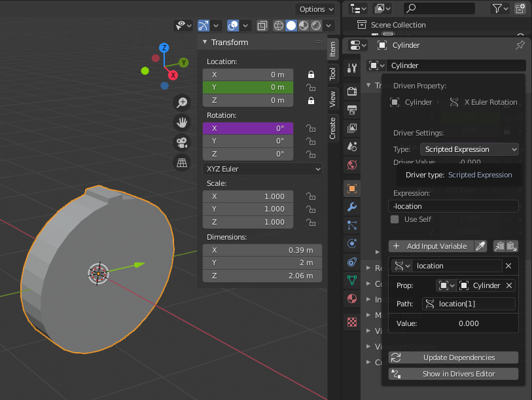Lock the Rotation X axis
This screenshot has height=400, width=532.
point(311,128)
